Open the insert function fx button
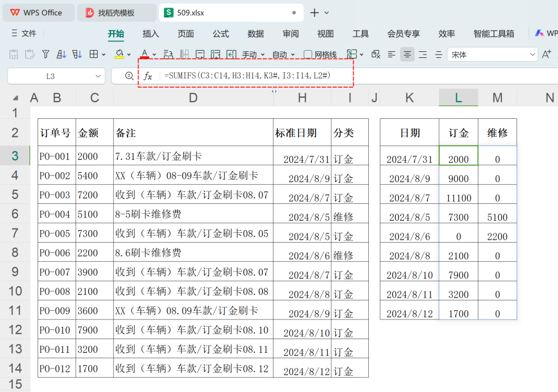 point(148,76)
